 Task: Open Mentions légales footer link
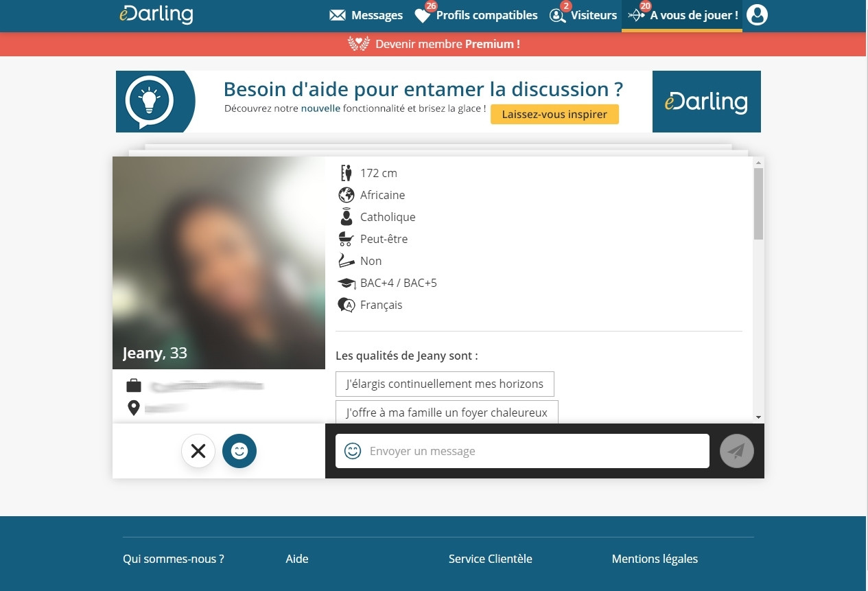click(x=654, y=559)
